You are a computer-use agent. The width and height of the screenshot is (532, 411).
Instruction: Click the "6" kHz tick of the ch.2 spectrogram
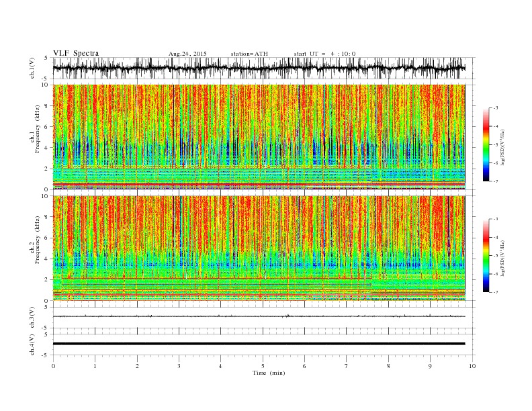tap(47, 238)
